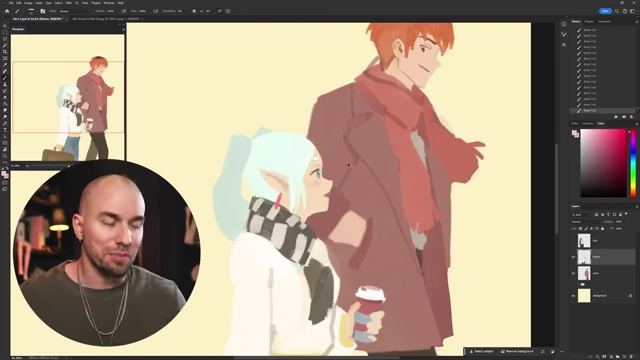
Task: Toggle lock all for layer
Action: point(602,229)
